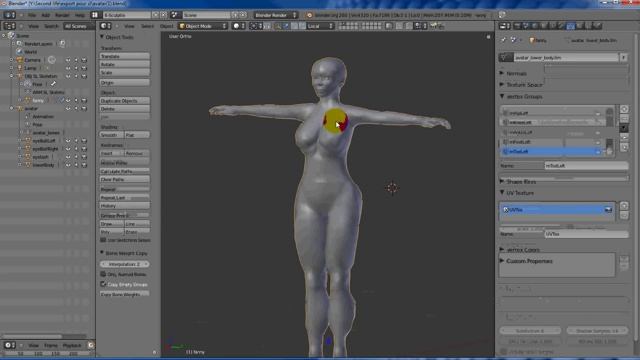Remove the UVTex layer with minus button
The image size is (640, 360).
click(x=624, y=215)
